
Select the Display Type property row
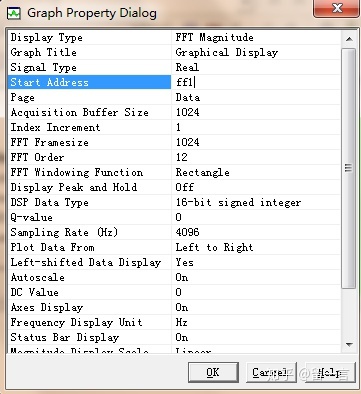click(x=174, y=37)
